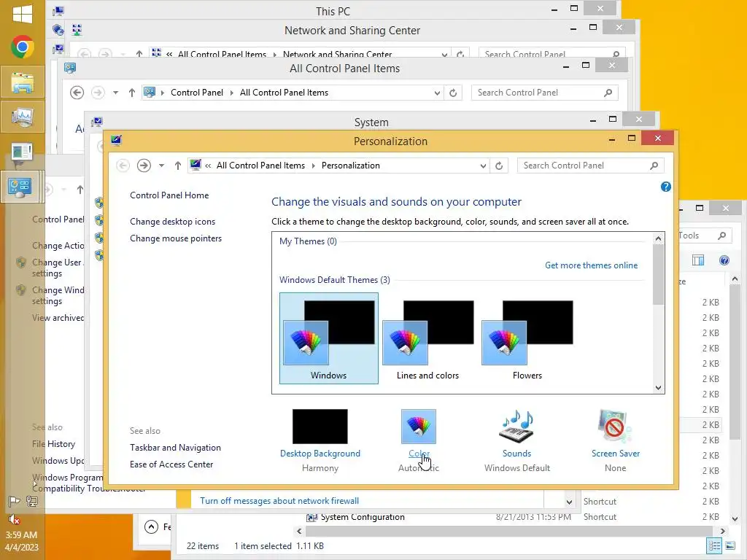747x560 pixels.
Task: Switch to large icons view in file window
Action: click(x=730, y=545)
